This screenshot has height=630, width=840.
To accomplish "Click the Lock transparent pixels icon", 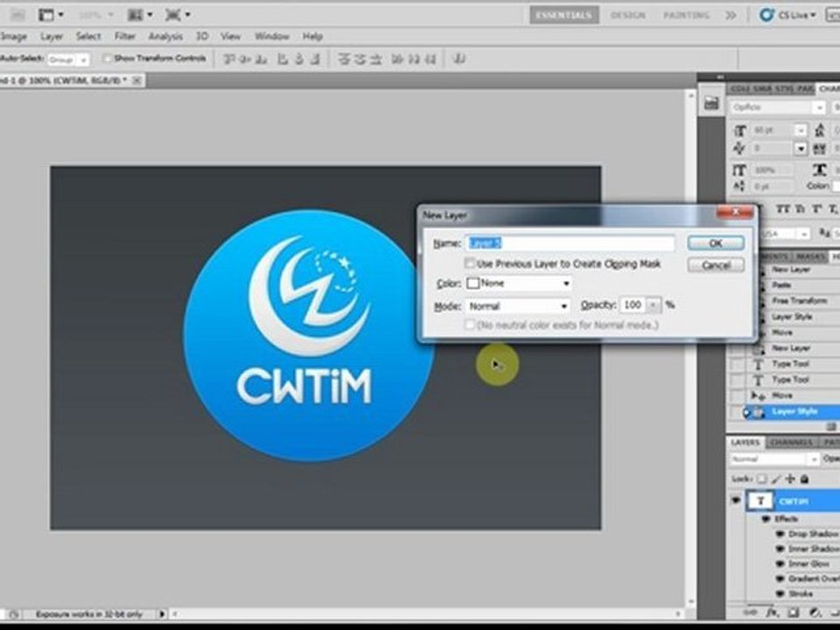I will pyautogui.click(x=762, y=479).
